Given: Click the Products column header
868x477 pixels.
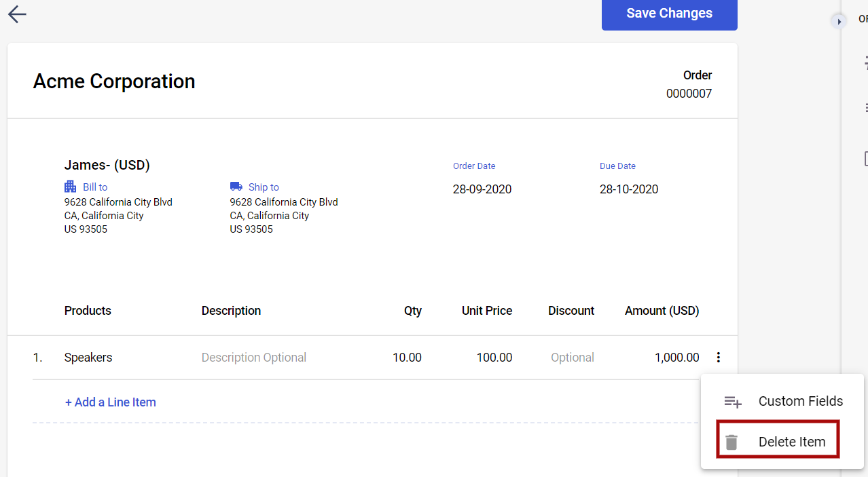Looking at the screenshot, I should coord(88,311).
